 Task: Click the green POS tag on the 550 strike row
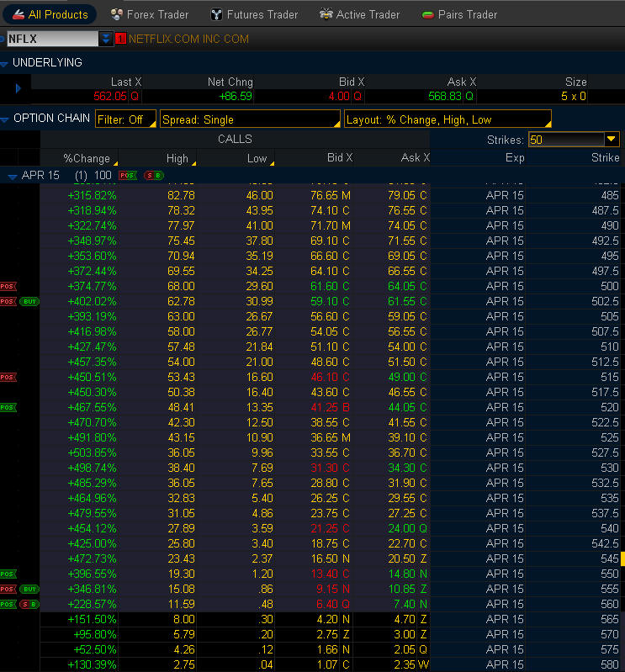tap(8, 574)
